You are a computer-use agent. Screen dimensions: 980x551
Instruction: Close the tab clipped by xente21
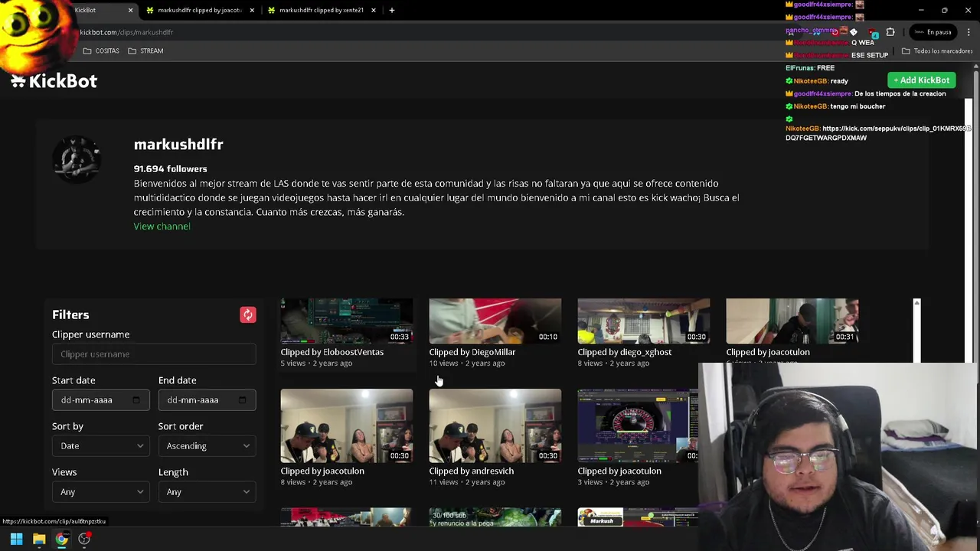click(373, 10)
